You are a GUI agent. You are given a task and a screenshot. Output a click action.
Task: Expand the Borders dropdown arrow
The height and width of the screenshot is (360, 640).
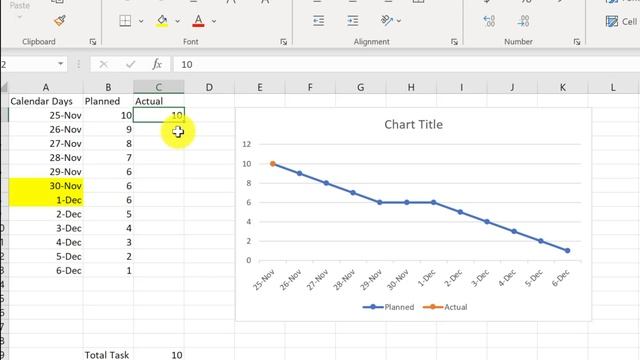[141, 21]
